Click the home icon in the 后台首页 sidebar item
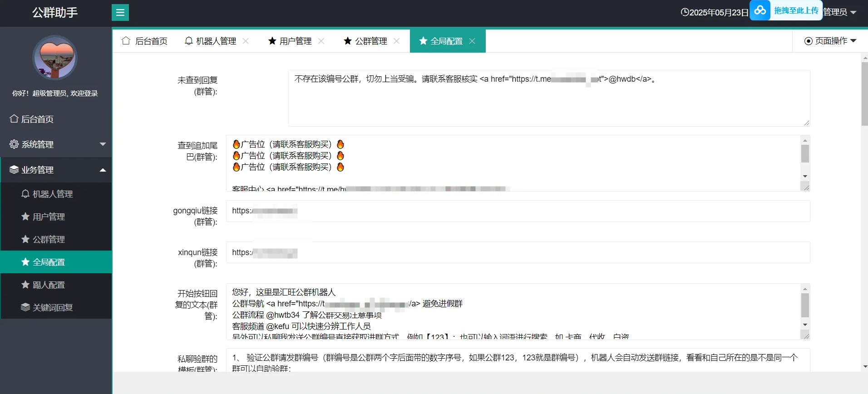The image size is (868, 394). point(14,119)
